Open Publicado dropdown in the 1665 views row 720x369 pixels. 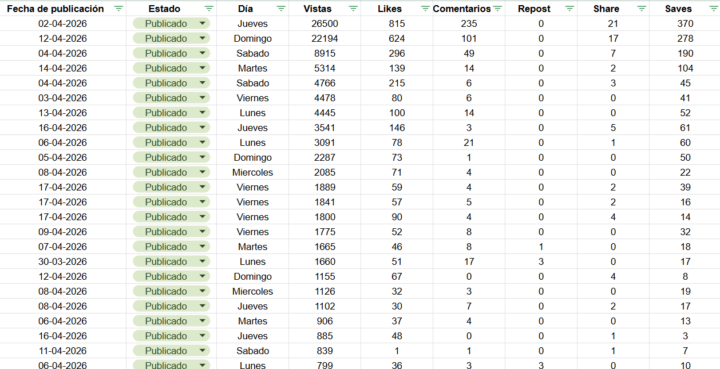click(202, 247)
